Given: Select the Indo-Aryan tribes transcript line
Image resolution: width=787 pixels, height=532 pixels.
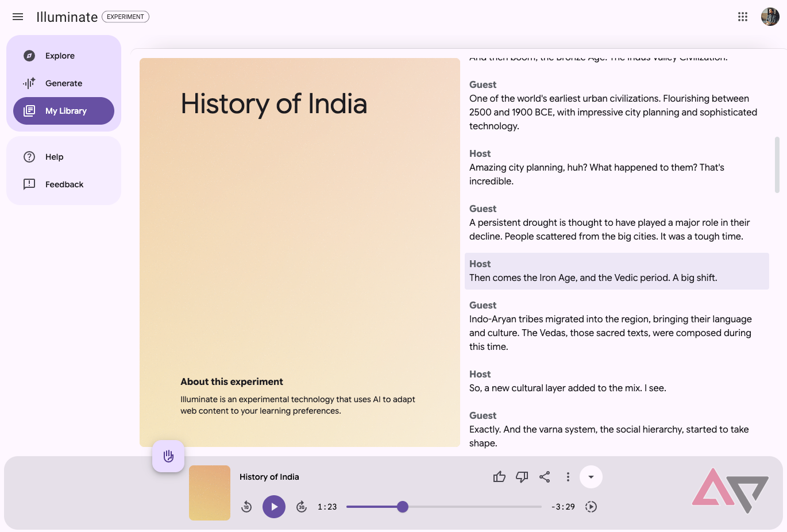Looking at the screenshot, I should tap(617, 326).
